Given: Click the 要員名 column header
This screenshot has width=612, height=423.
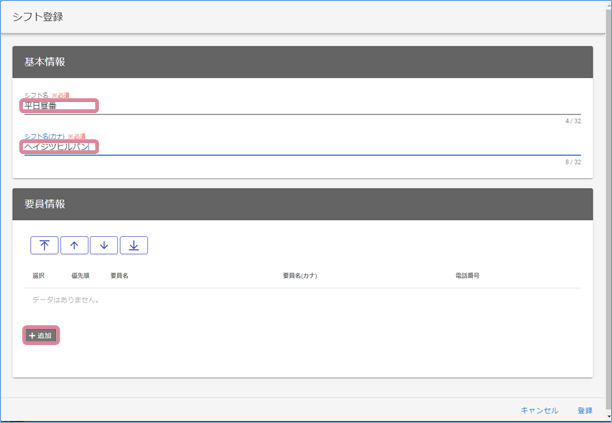Looking at the screenshot, I should point(119,274).
